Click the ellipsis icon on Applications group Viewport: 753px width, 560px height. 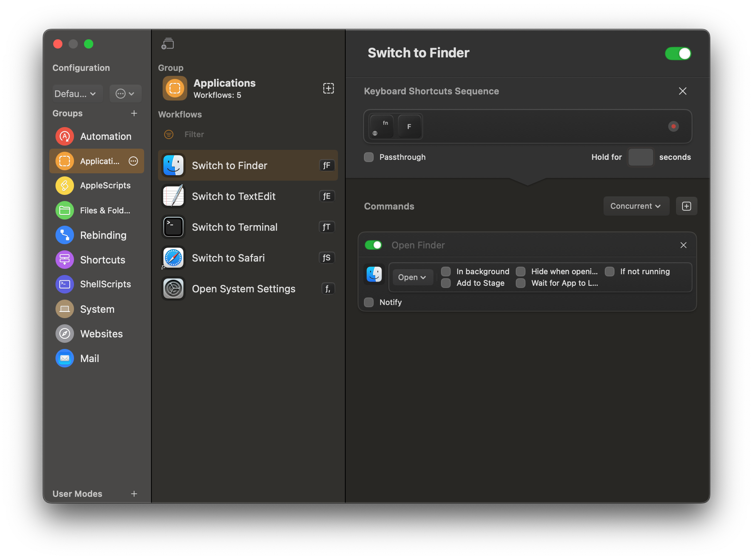pyautogui.click(x=133, y=161)
